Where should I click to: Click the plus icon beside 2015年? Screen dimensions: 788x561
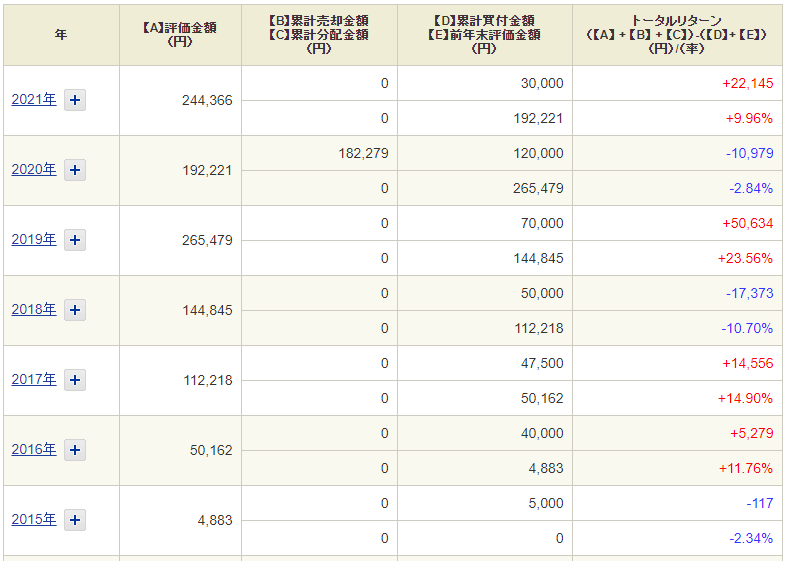75,519
